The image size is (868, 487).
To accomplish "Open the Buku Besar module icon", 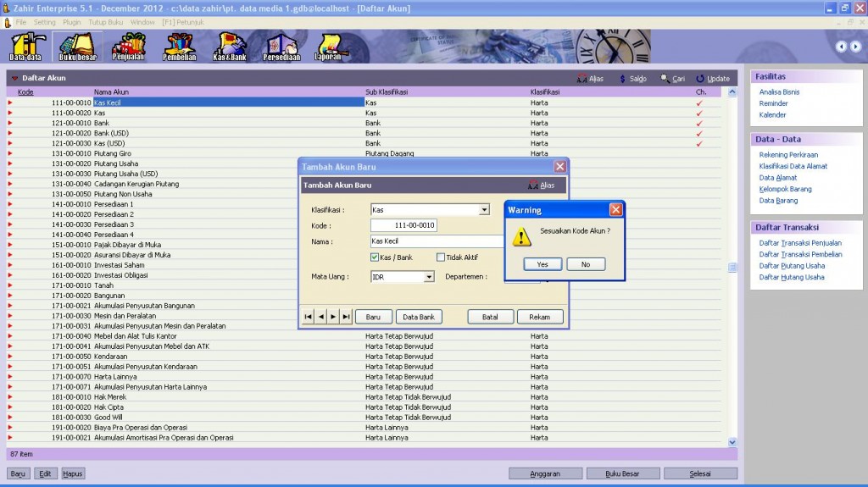I will [77, 47].
